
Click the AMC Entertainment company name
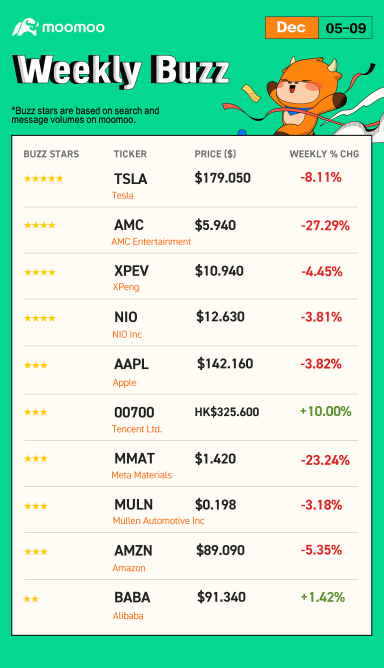(x=151, y=242)
